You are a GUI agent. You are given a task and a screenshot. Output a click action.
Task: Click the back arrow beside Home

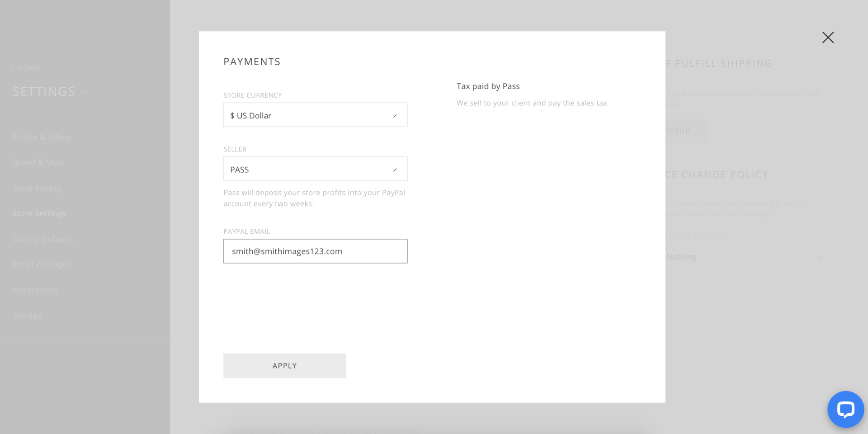[11, 68]
